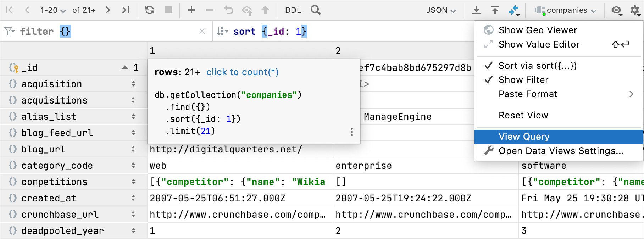The width and height of the screenshot is (644, 239).
Task: Open the companies collection dropdown
Action: [x=565, y=10]
